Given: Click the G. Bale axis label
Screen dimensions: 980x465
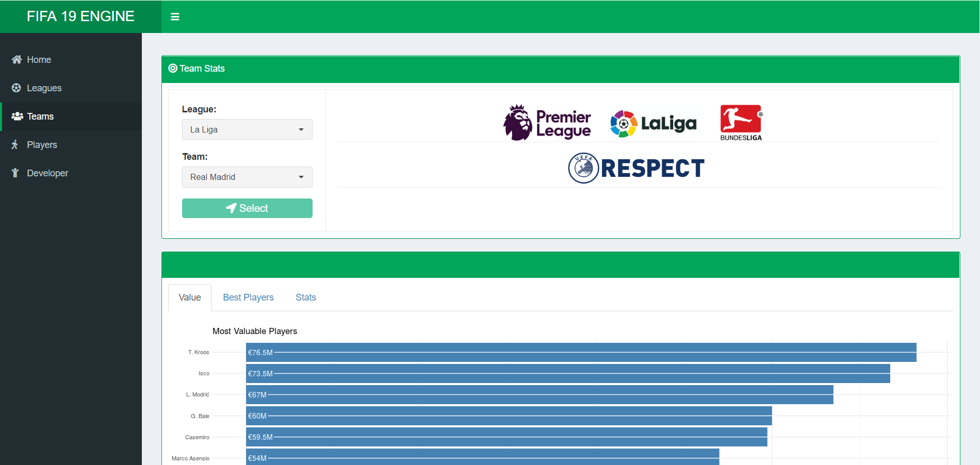Looking at the screenshot, I should click(200, 416).
